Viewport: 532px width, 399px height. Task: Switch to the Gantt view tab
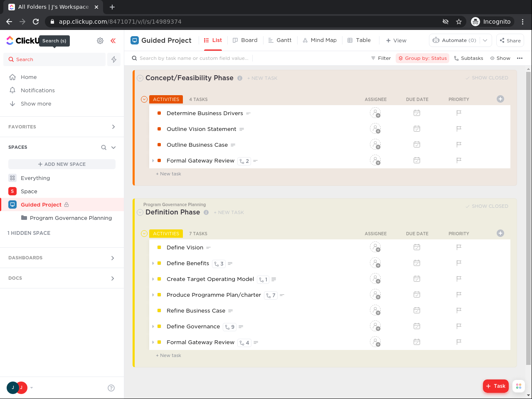click(x=280, y=40)
